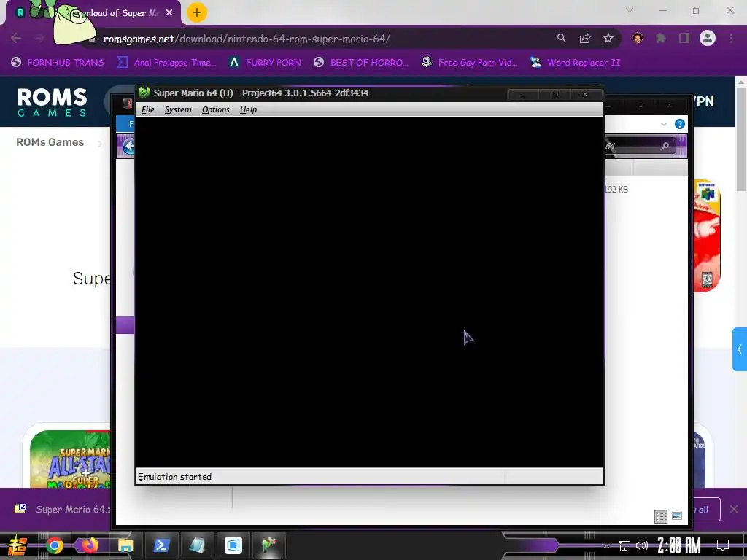
Task: Click the search magnifier in File Explorer
Action: (665, 146)
